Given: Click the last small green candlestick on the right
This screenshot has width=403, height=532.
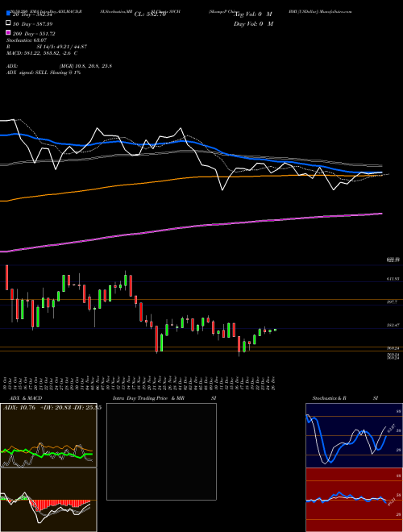Looking at the screenshot, I should pos(275,330).
